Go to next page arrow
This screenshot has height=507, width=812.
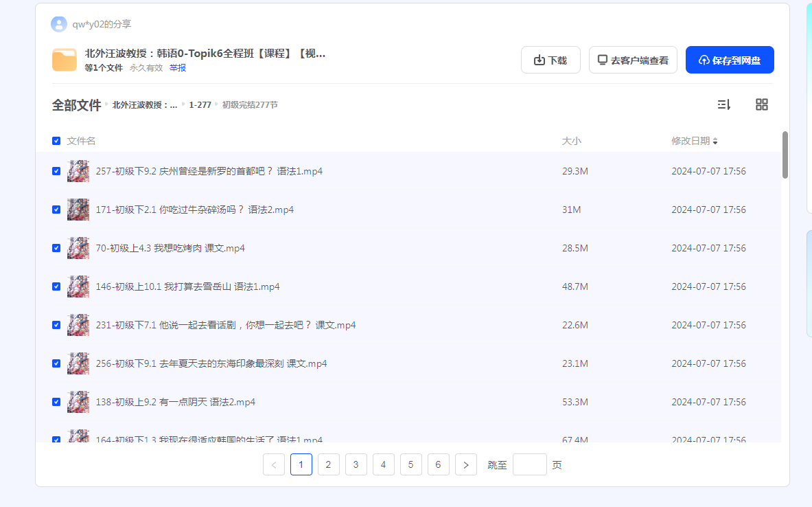click(465, 465)
